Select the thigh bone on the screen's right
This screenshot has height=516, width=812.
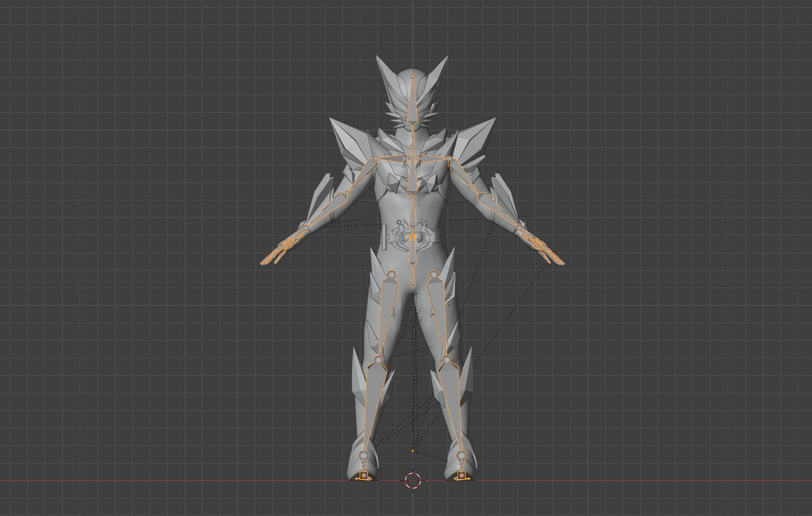[440, 316]
